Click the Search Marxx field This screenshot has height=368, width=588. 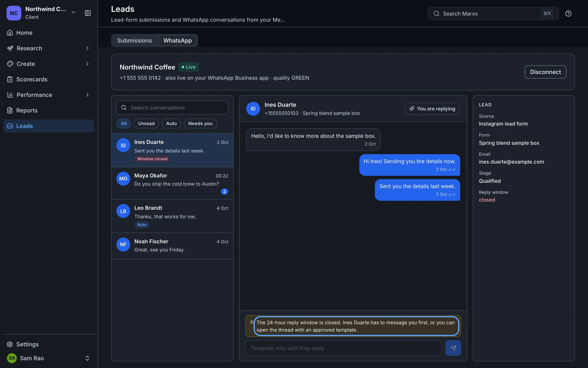click(493, 13)
